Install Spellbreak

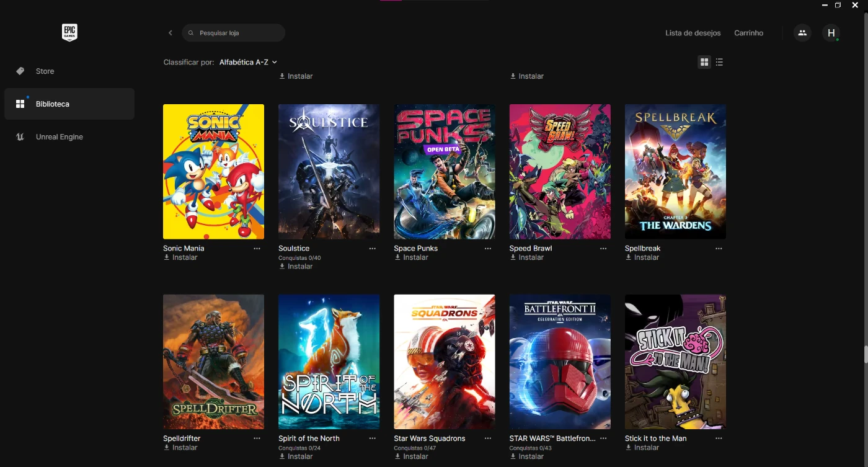[x=642, y=257]
